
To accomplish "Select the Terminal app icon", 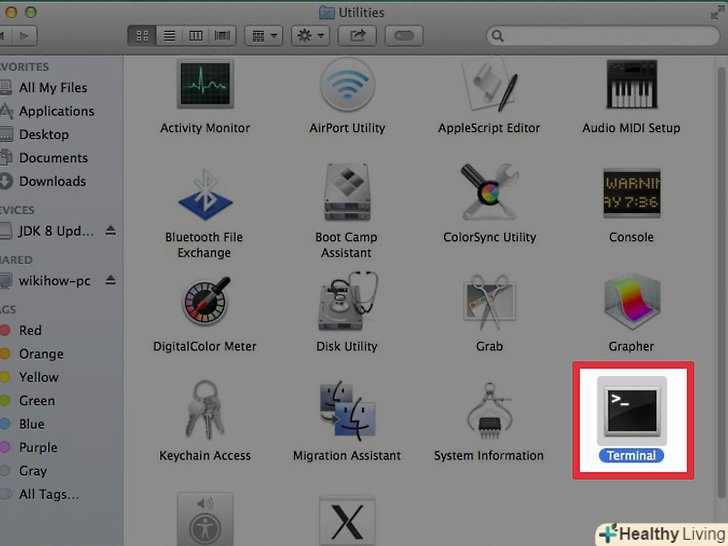I will tap(631, 410).
